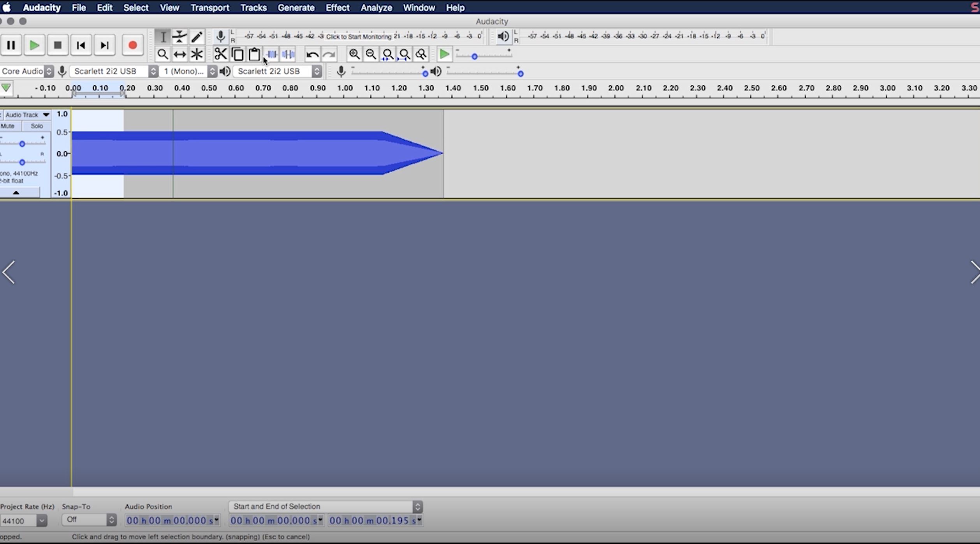This screenshot has height=544, width=980.
Task: Click the Fit Project zoom icon
Action: tap(404, 54)
